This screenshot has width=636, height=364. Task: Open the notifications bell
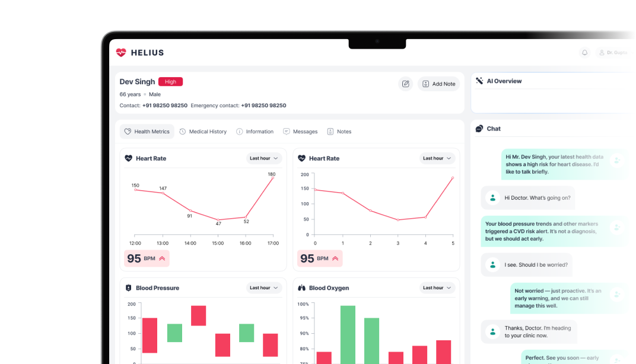pos(584,53)
